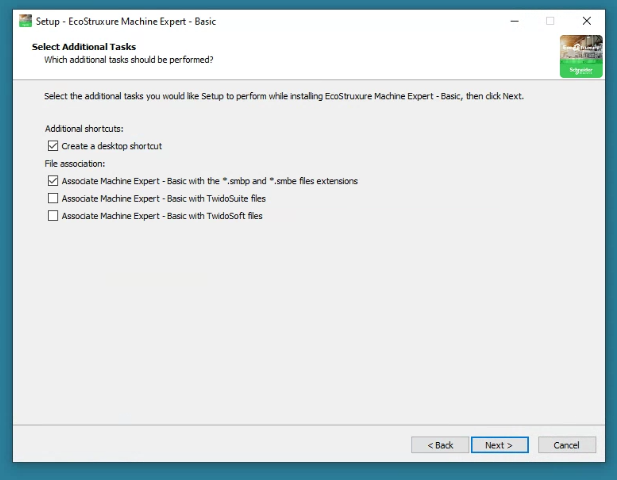The height and width of the screenshot is (480, 617).
Task: Enable TwidoSuite files association checkbox
Action: pos(53,198)
